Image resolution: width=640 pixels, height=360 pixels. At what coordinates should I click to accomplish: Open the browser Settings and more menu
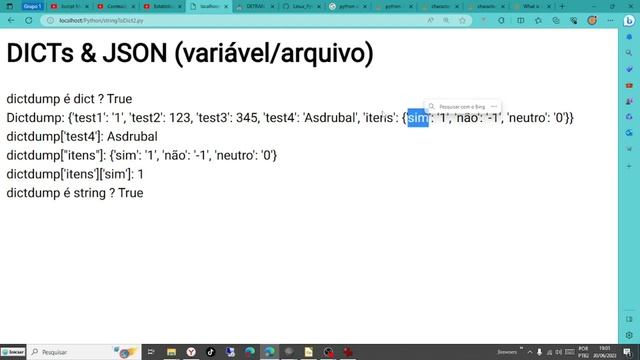tap(610, 20)
